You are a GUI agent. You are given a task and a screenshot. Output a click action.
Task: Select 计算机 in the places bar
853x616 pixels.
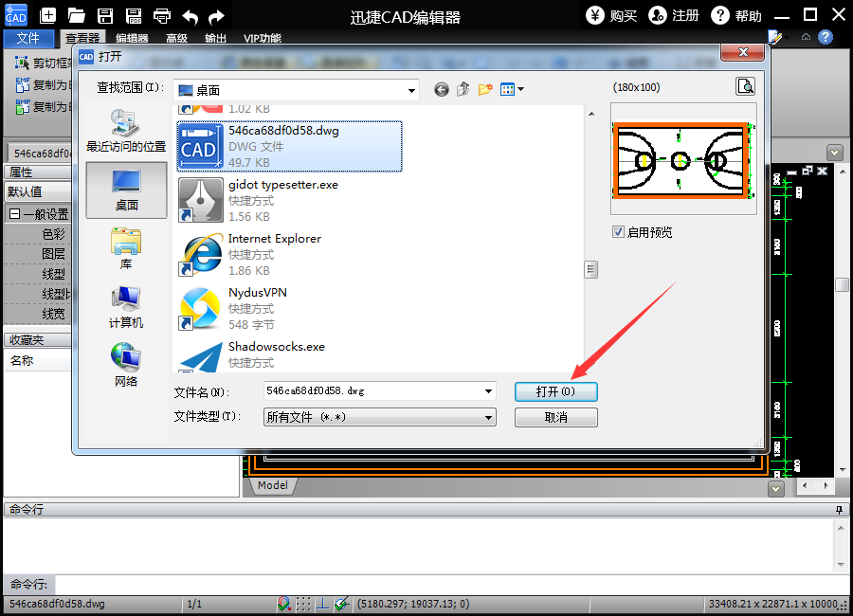pos(126,307)
